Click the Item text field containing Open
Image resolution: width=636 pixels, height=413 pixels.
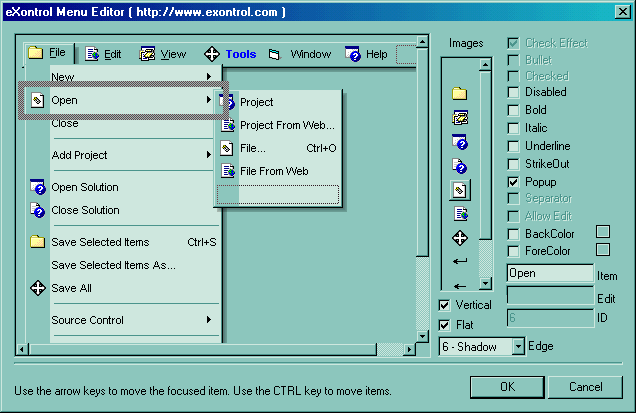[550, 273]
